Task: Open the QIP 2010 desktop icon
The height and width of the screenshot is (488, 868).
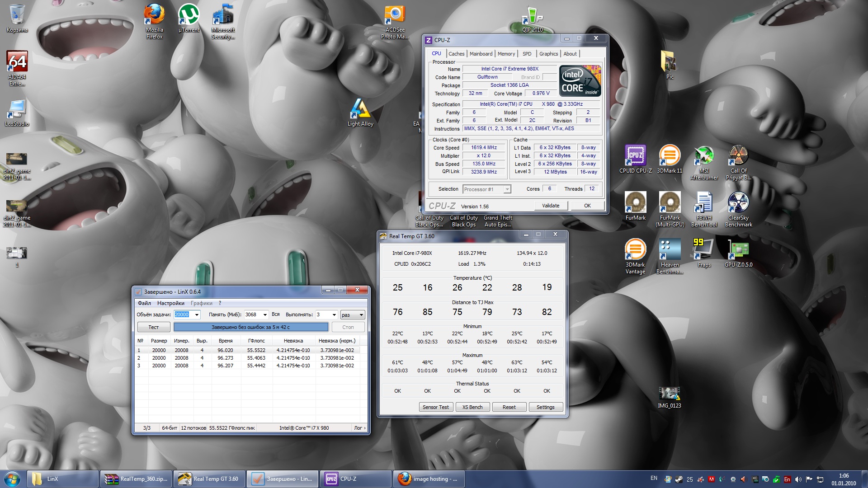Action: (x=532, y=18)
